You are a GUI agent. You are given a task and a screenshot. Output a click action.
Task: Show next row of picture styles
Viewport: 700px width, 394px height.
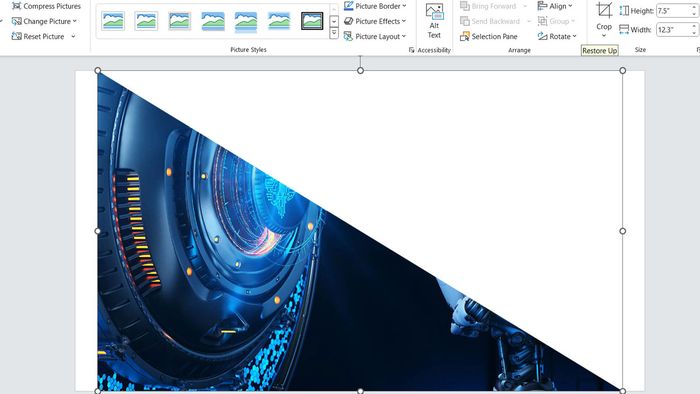334,21
